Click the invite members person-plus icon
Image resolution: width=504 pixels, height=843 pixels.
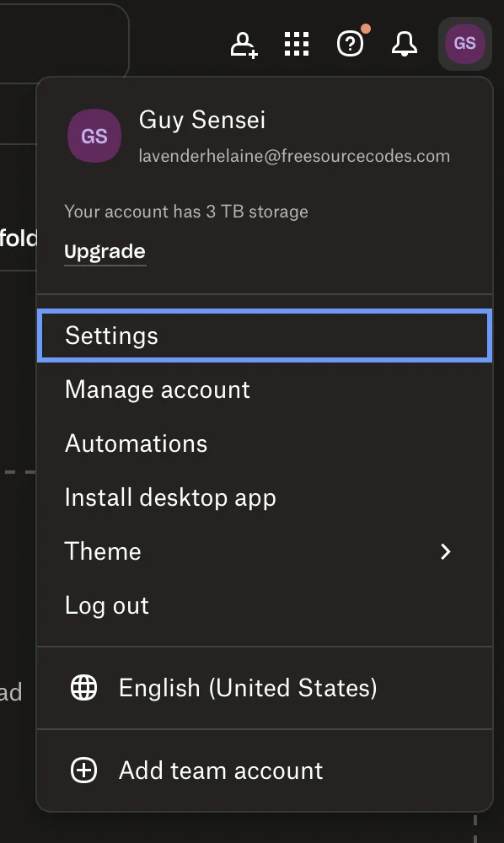244,45
